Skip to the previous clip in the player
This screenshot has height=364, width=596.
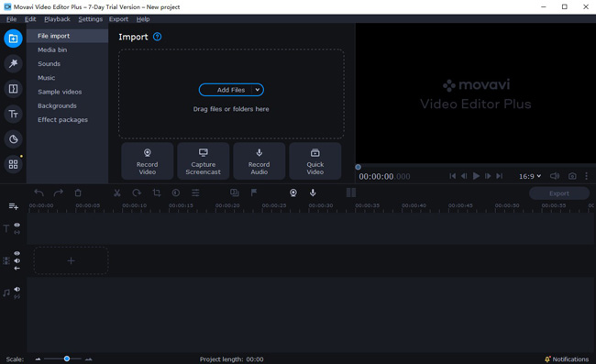tap(452, 176)
